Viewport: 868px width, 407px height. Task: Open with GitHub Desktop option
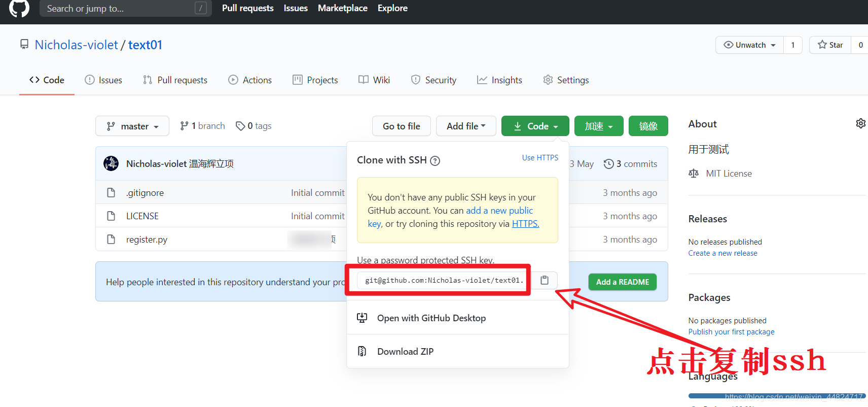click(457, 318)
